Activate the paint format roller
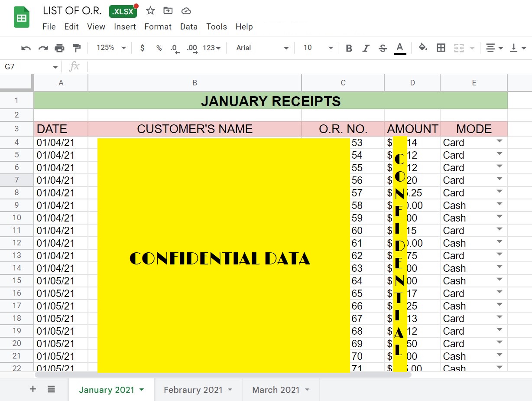This screenshot has height=401, width=532. pos(76,48)
